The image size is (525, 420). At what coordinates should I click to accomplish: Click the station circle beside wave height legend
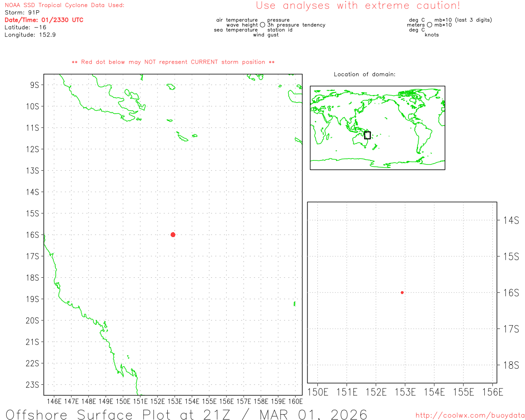262,25
